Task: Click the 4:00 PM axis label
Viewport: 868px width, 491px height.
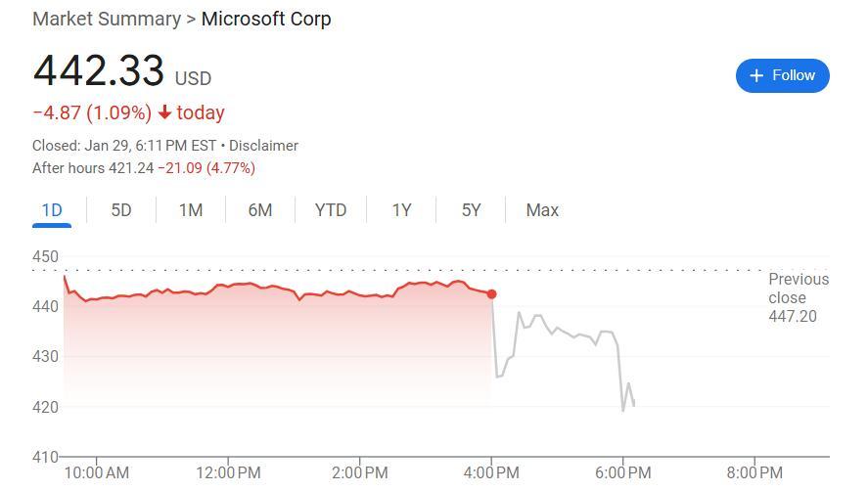Action: [491, 473]
